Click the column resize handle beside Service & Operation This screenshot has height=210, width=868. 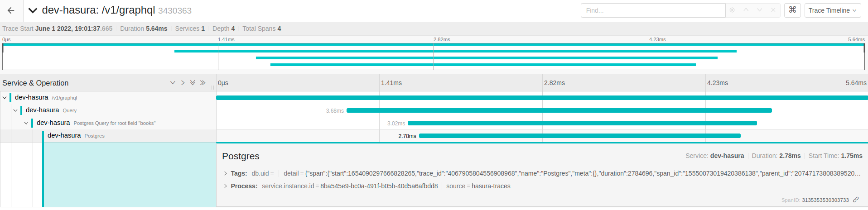click(x=212, y=87)
